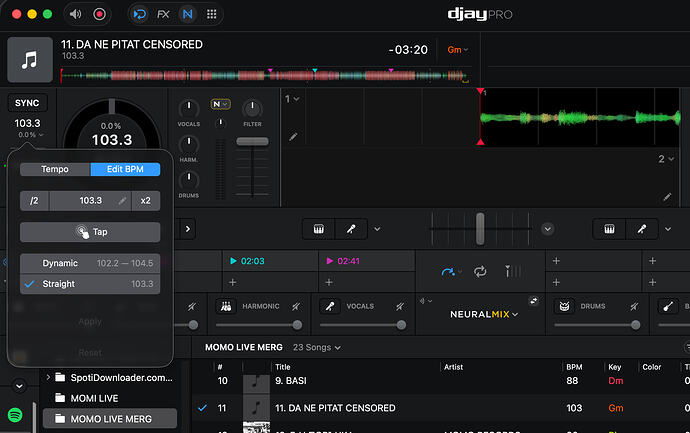This screenshot has width=690, height=433.
Task: Edit the 103.3 BPM value field
Action: click(90, 201)
